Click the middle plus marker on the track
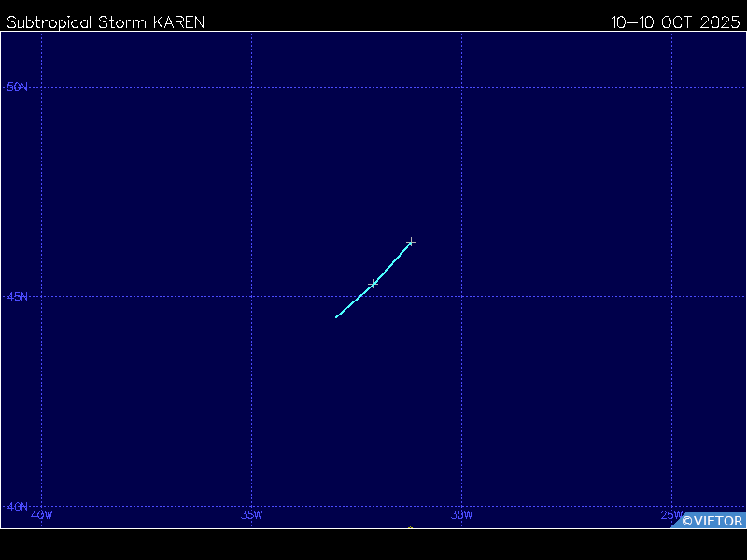Screen dimensions: 747x560 tap(373, 284)
